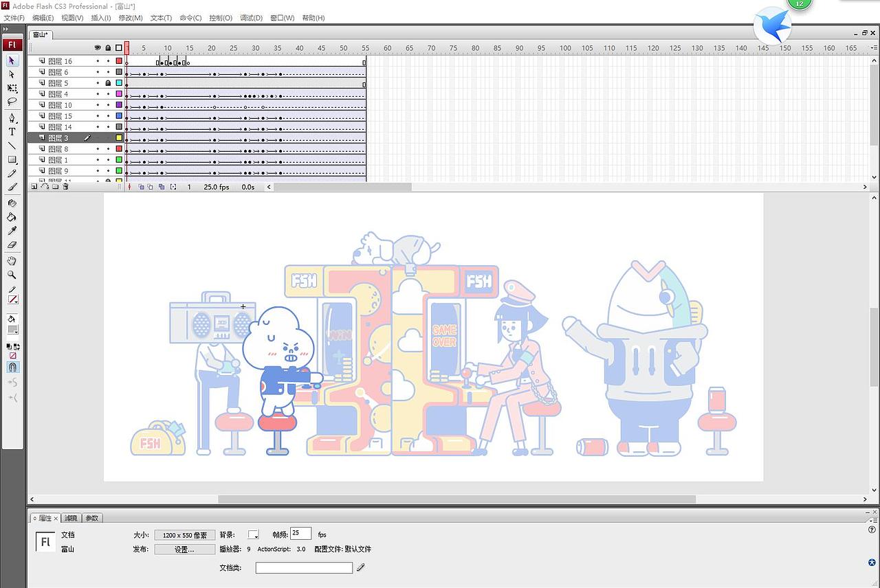Toggle show/hide all layers eye header

pyautogui.click(x=98, y=48)
